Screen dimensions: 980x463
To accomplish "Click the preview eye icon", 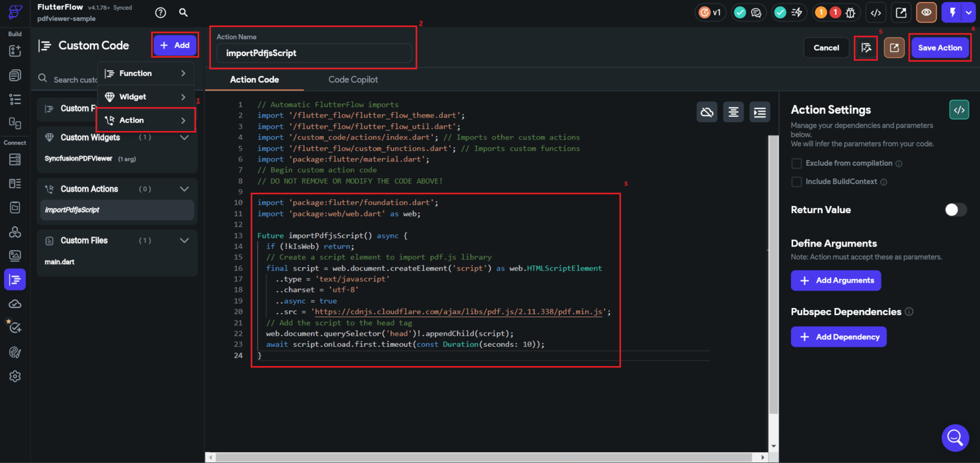I will 926,12.
